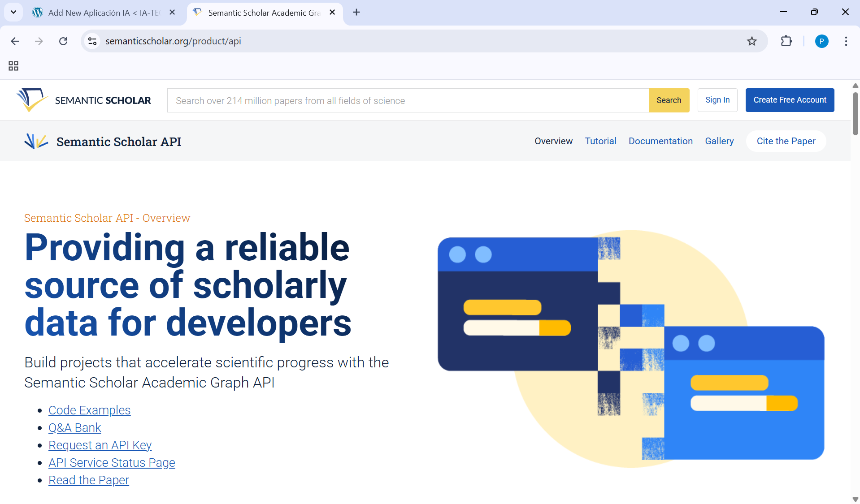Switch to the WordPress Add New Aplicación tab
Viewport: 860px width, 504px height.
click(103, 13)
